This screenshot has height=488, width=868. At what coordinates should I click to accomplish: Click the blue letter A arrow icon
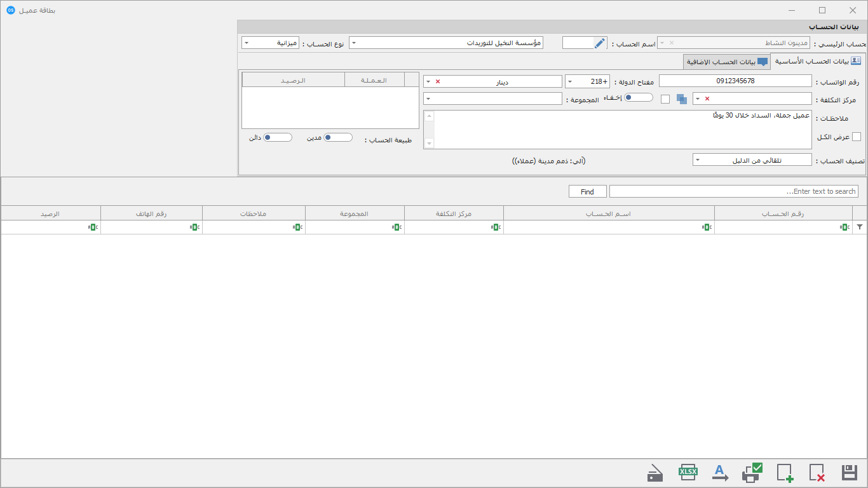tap(720, 473)
